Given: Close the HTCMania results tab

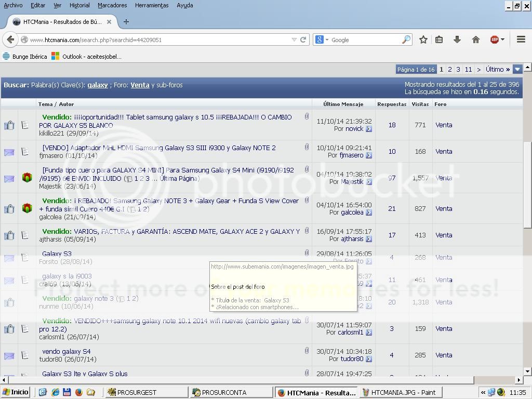Looking at the screenshot, I should 109,22.
